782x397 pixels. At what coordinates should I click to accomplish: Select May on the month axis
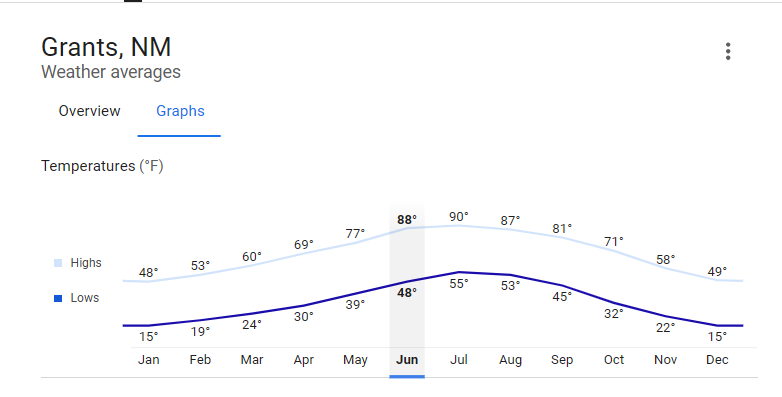[355, 360]
